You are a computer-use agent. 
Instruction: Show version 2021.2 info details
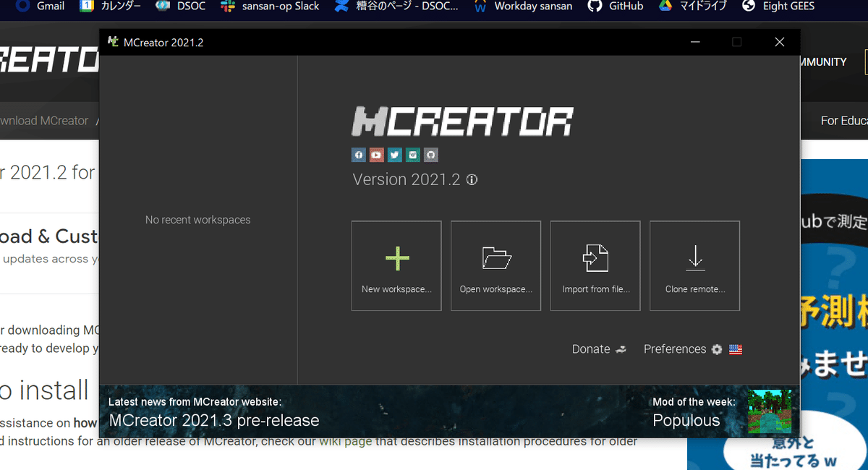(x=472, y=179)
